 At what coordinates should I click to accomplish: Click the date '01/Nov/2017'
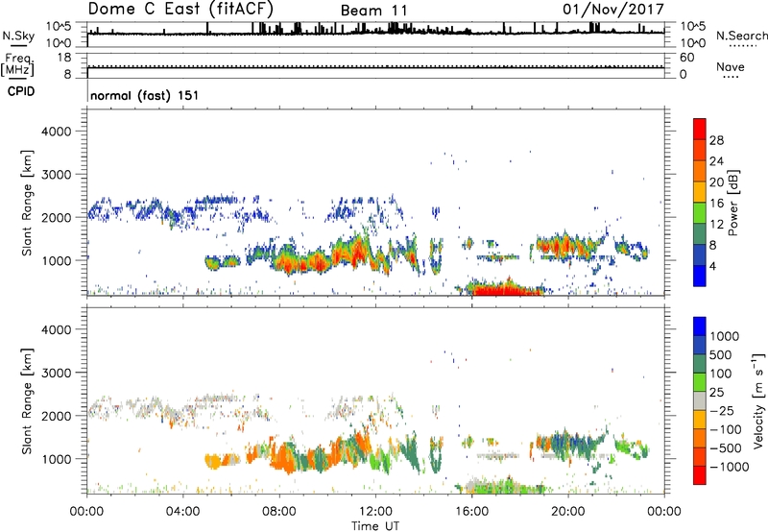[x=612, y=9]
